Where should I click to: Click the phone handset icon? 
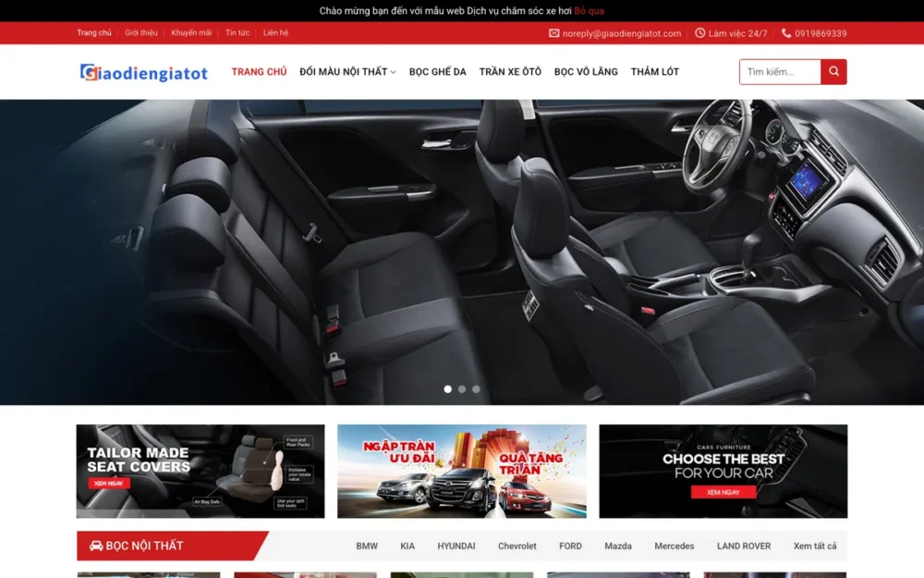point(786,33)
